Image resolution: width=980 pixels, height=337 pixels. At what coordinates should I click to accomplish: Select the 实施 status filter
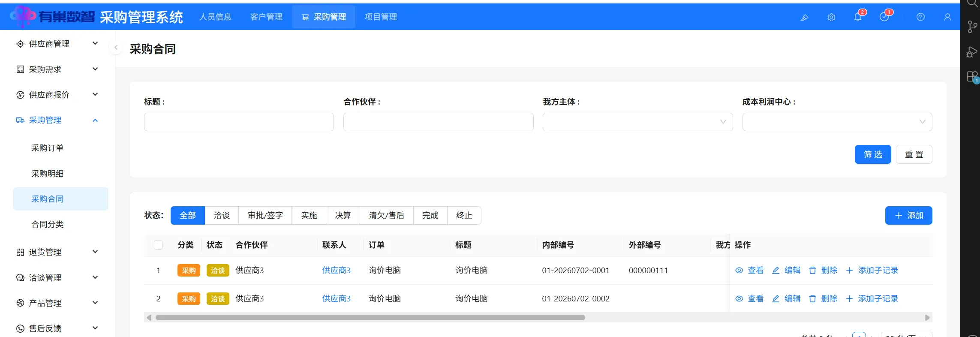point(309,215)
